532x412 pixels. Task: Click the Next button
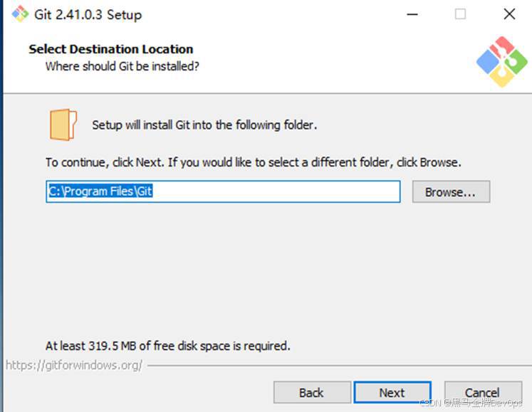click(x=392, y=392)
